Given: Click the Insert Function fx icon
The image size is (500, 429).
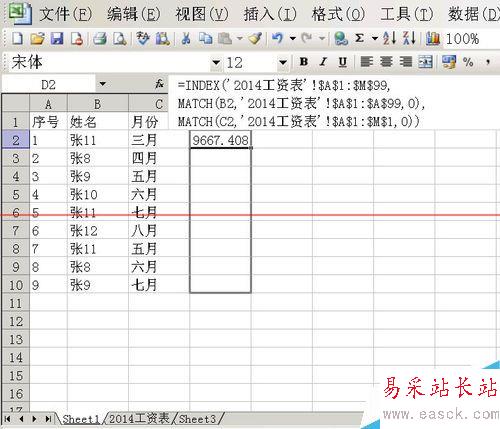Looking at the screenshot, I should pos(159,84).
